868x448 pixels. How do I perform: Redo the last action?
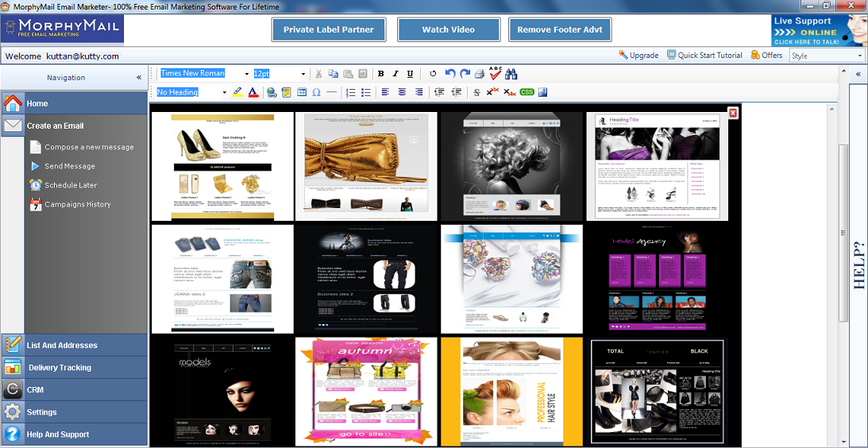(465, 74)
